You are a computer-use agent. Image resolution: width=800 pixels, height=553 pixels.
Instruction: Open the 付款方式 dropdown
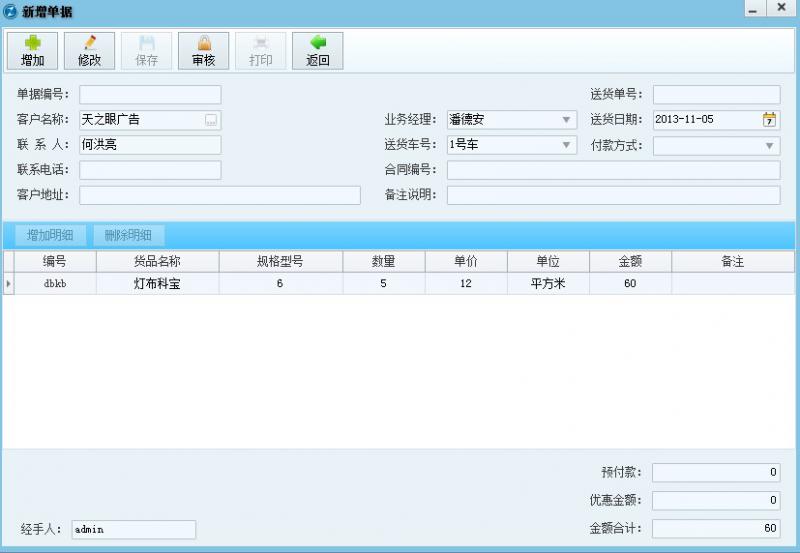point(769,146)
